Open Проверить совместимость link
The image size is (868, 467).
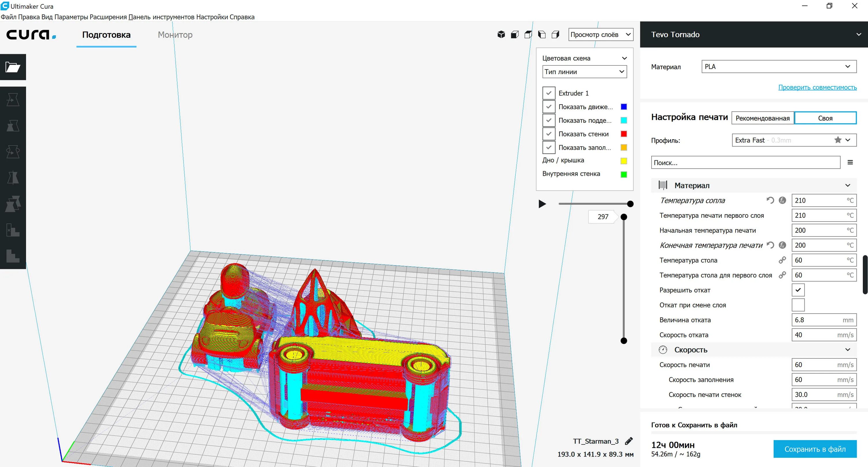817,87
